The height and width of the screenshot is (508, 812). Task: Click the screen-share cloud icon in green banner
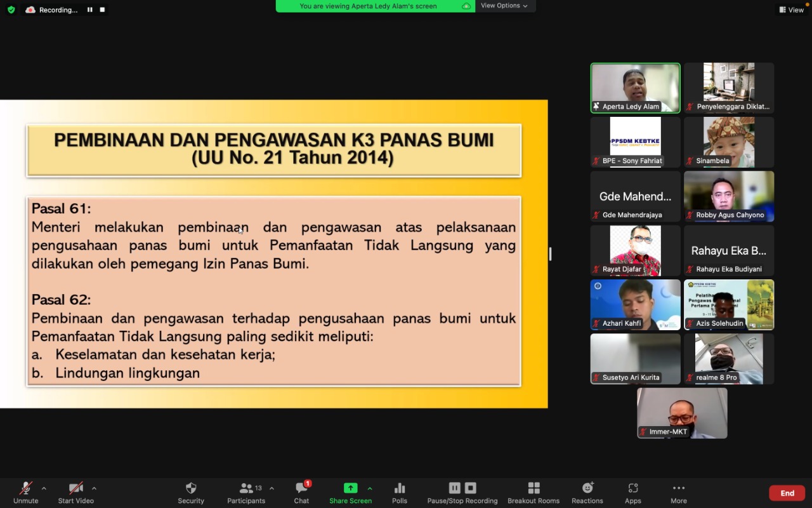(466, 6)
